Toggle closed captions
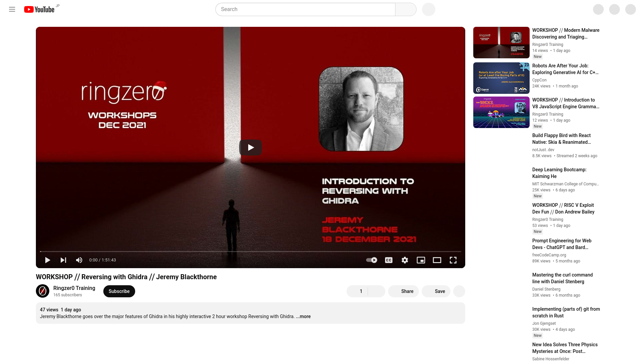Image resolution: width=644 pixels, height=362 pixels. (389, 260)
